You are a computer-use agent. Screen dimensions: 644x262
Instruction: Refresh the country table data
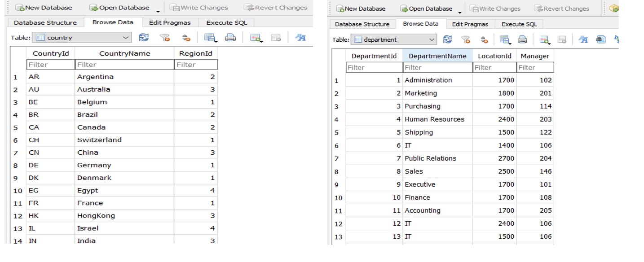click(x=144, y=38)
